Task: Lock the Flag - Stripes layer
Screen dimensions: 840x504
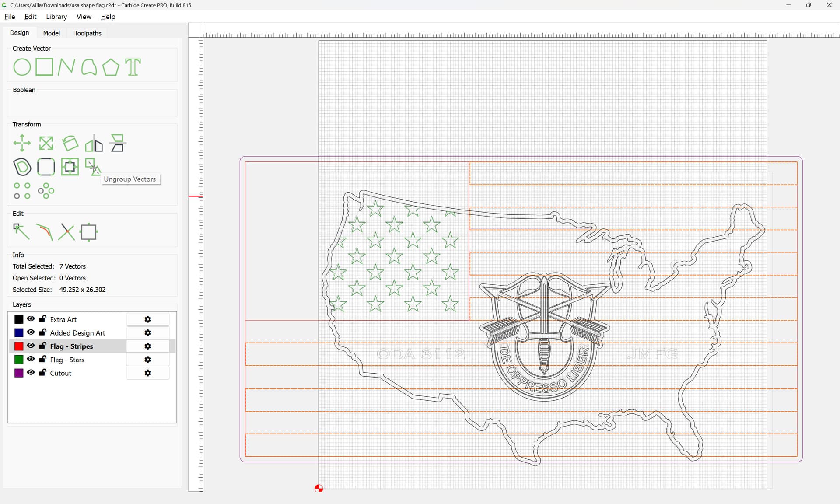Action: pyautogui.click(x=42, y=346)
